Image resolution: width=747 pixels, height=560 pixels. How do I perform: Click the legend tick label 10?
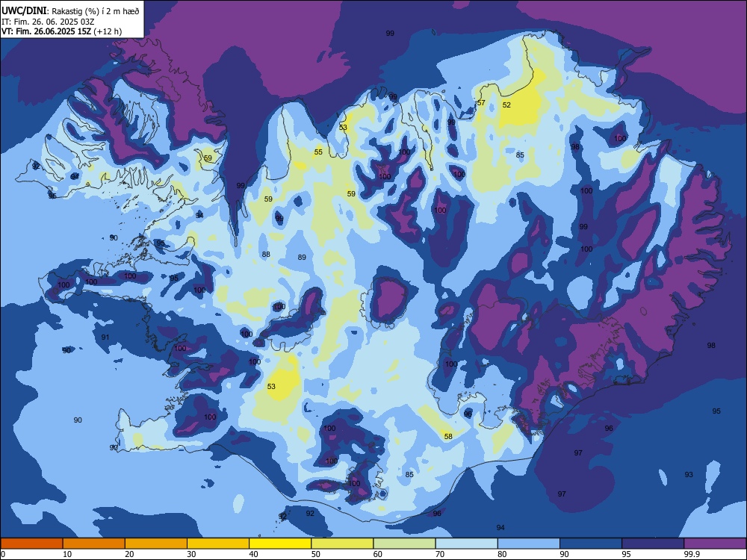coord(67,554)
